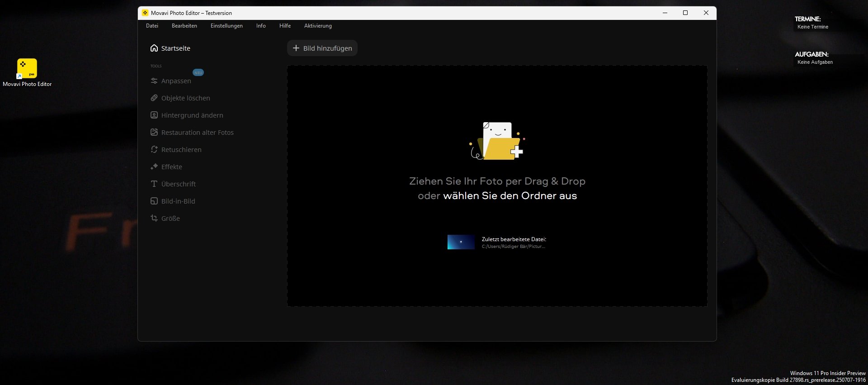This screenshot has width=868, height=385.
Task: Open the Datei menu
Action: [x=152, y=26]
